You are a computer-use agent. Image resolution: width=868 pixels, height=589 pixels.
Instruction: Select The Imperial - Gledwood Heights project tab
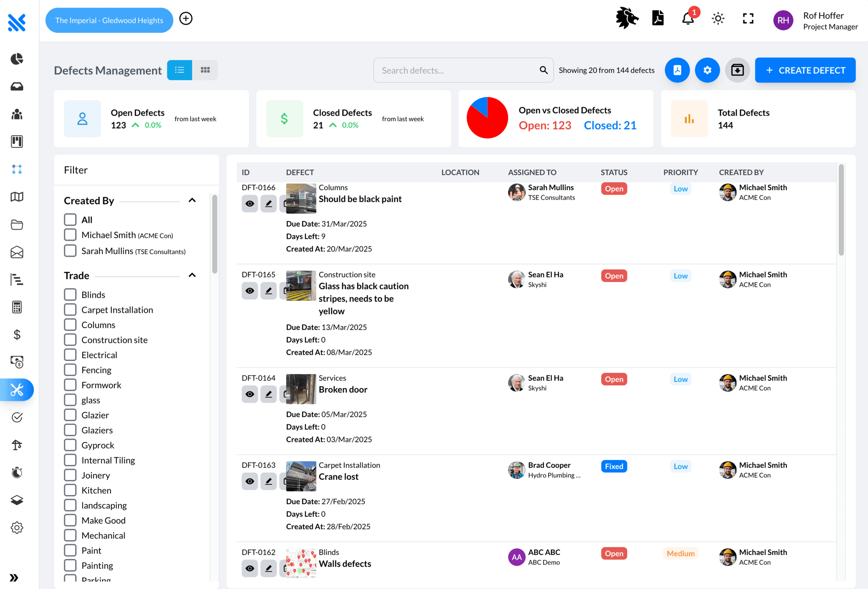coord(109,20)
